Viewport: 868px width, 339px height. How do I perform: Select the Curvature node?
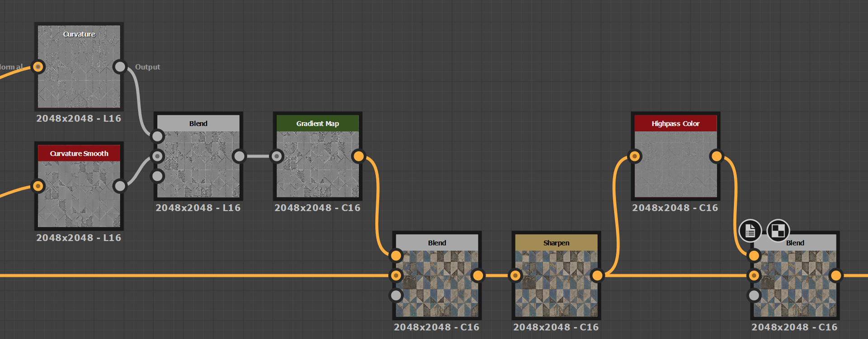pyautogui.click(x=79, y=66)
